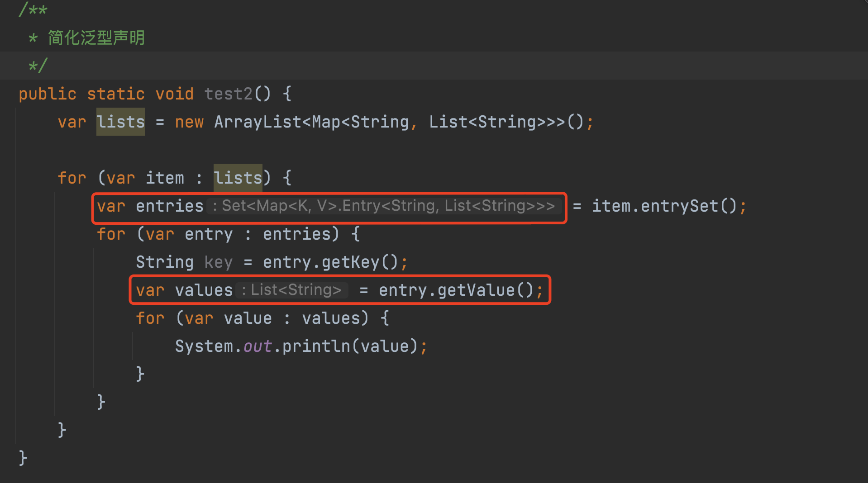Click the Chinese Javadoc comment text
This screenshot has height=483, width=868.
point(96,38)
